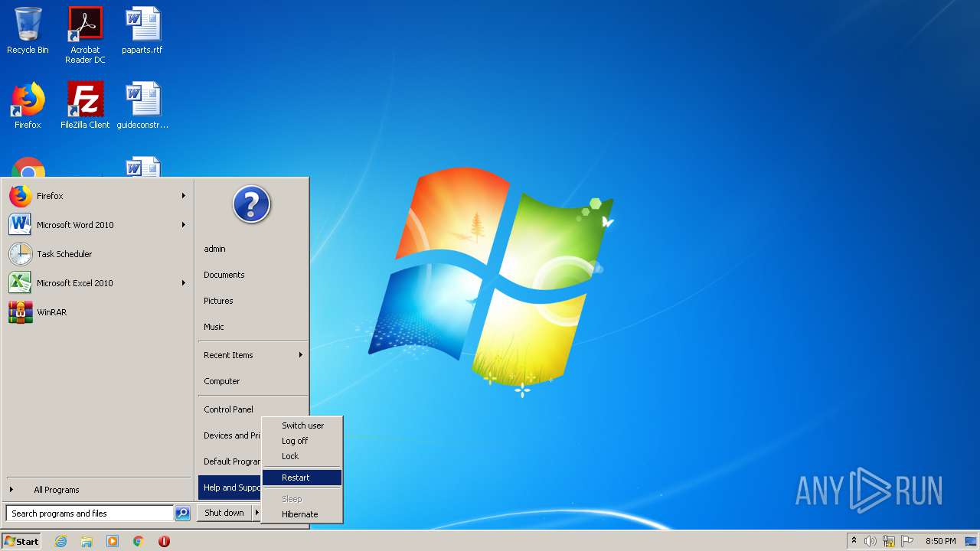Viewport: 980px width, 551px height.
Task: Open Windows Media Player on taskbar
Action: [x=113, y=541]
